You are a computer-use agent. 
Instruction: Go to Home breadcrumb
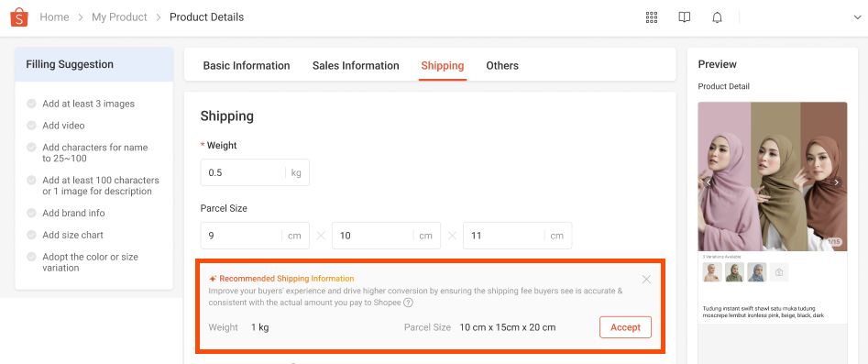pyautogui.click(x=54, y=17)
